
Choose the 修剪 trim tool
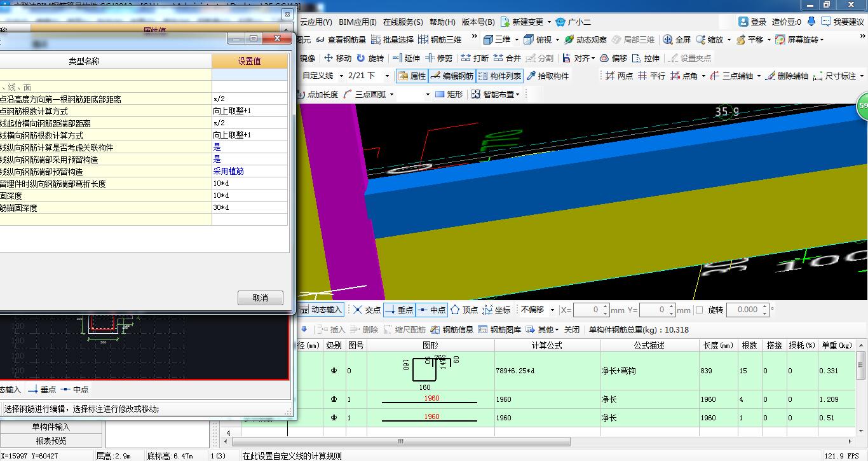click(439, 58)
